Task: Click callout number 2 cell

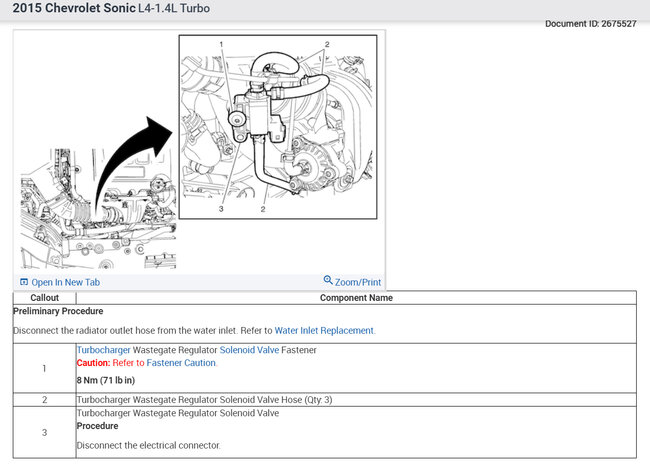Action: (x=44, y=400)
